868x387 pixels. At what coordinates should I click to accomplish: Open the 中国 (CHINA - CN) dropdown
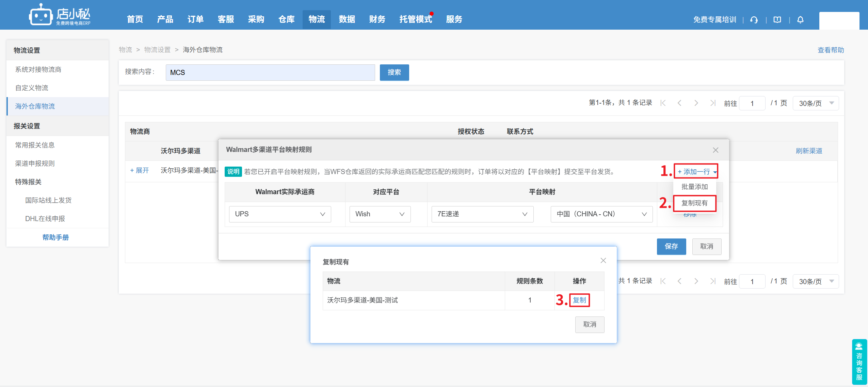point(601,214)
